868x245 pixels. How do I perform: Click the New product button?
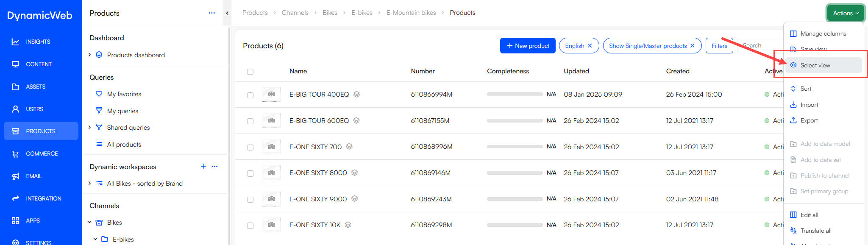pyautogui.click(x=528, y=45)
